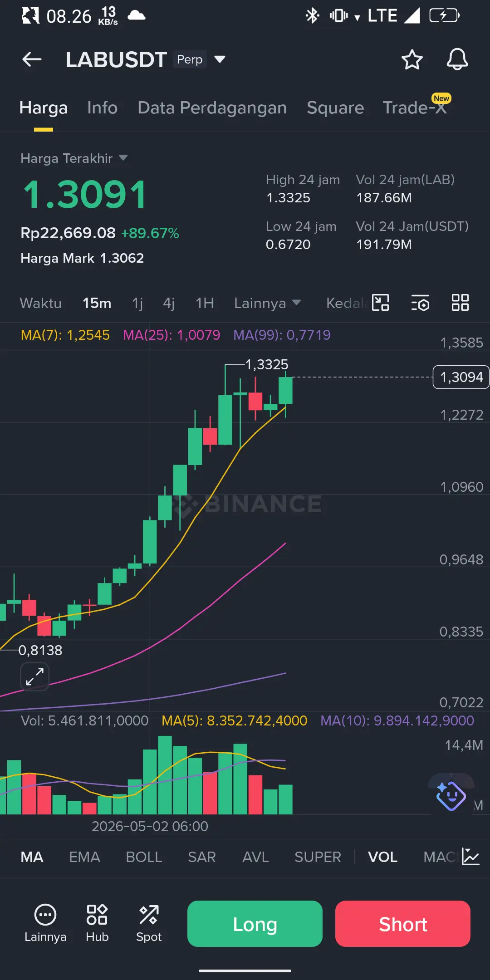The image size is (490, 980).
Task: Select the 1j timeframe
Action: point(137,303)
